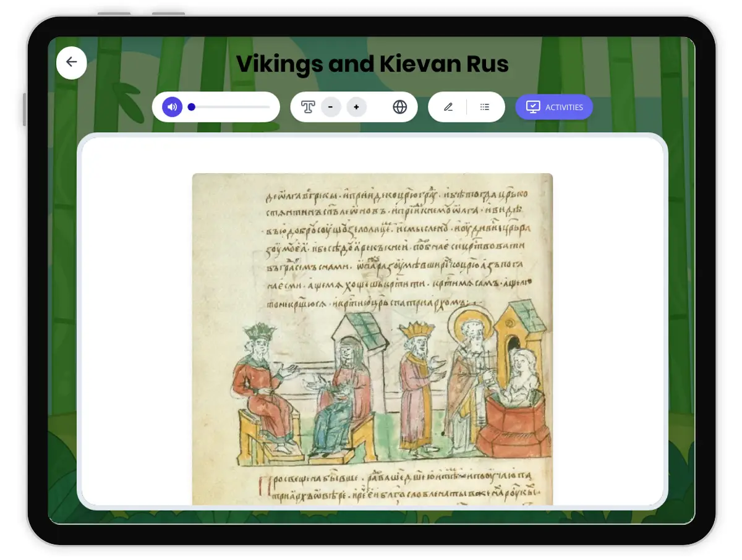
Task: Click the middle of the audio progress track
Action: (232, 107)
